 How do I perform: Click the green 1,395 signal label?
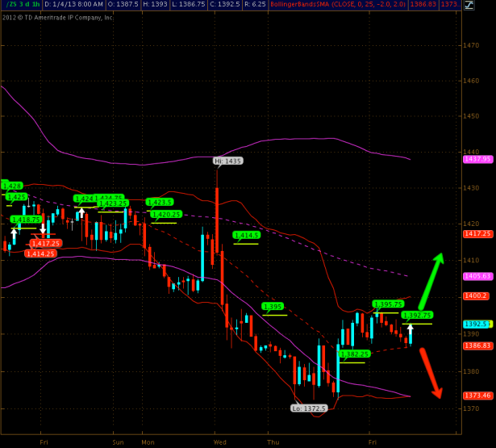point(273,307)
